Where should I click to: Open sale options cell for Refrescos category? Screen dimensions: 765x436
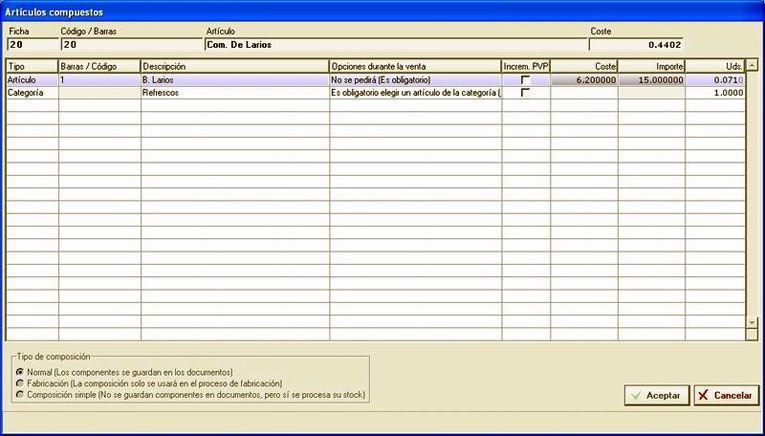click(415, 93)
